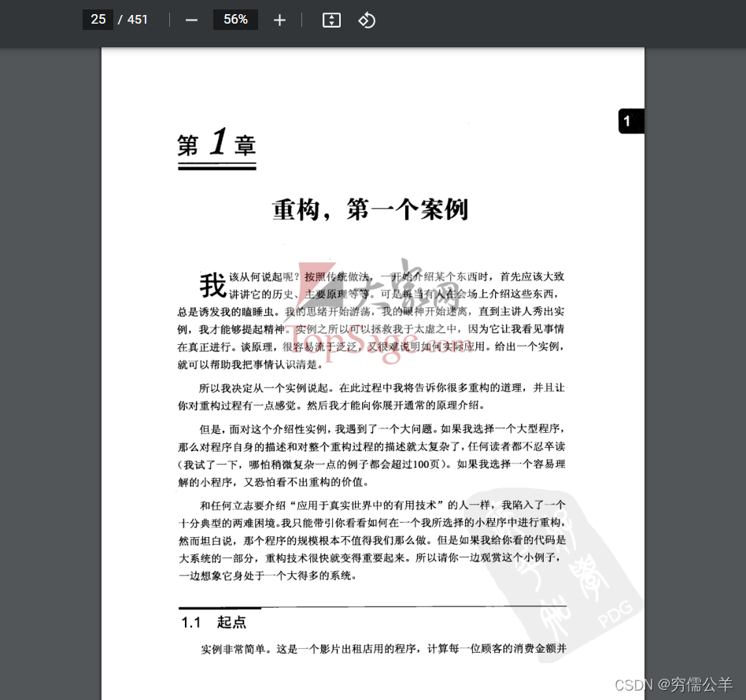Screen dimensions: 746x700
Task: Click the 56% zoom level field
Action: pyautogui.click(x=235, y=20)
